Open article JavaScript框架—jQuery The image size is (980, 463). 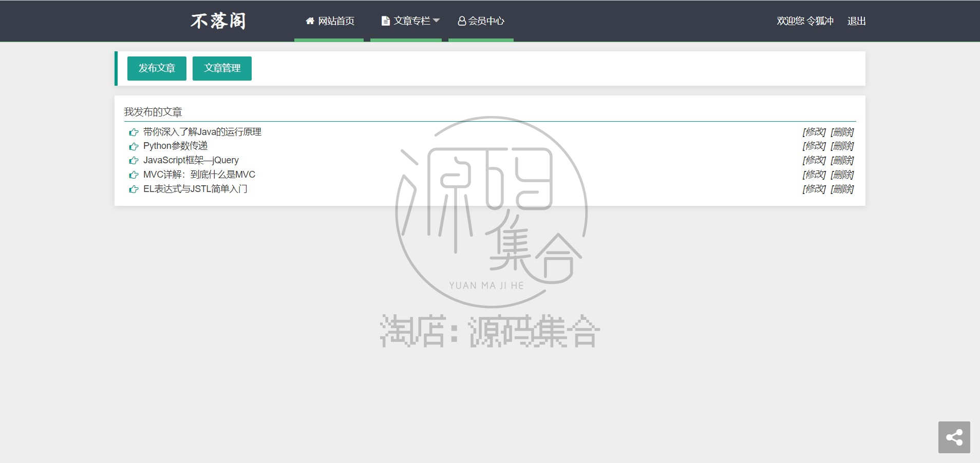tap(191, 160)
